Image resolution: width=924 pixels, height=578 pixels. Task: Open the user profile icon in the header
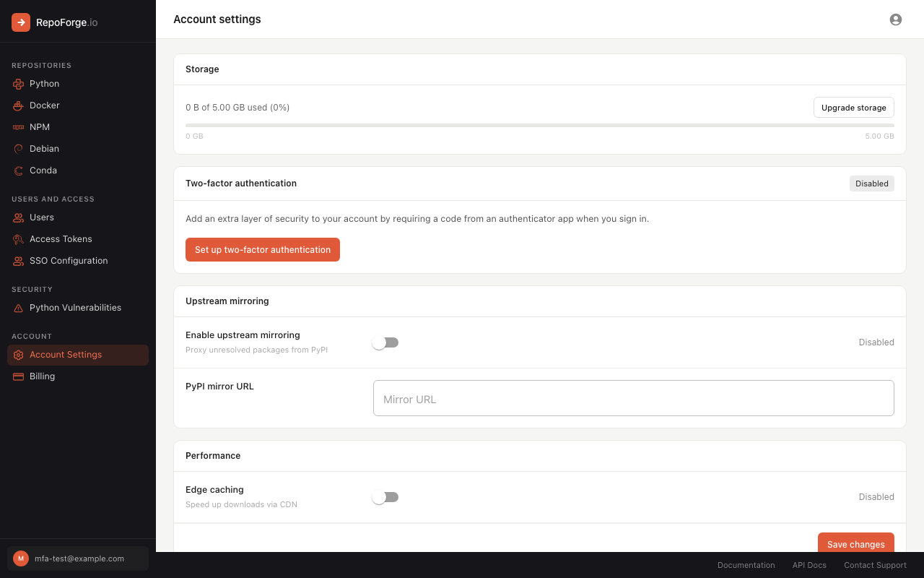click(x=895, y=20)
